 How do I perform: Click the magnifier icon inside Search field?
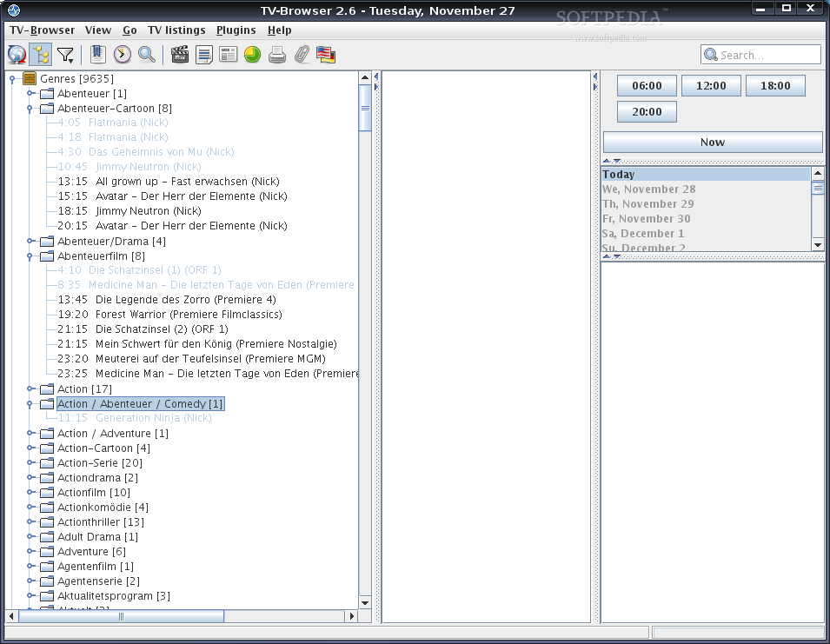coord(711,55)
